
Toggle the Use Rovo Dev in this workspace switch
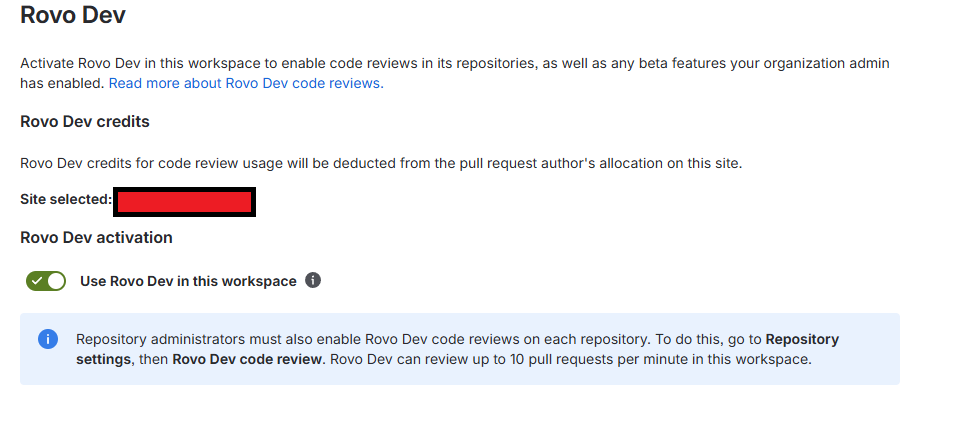click(x=45, y=281)
